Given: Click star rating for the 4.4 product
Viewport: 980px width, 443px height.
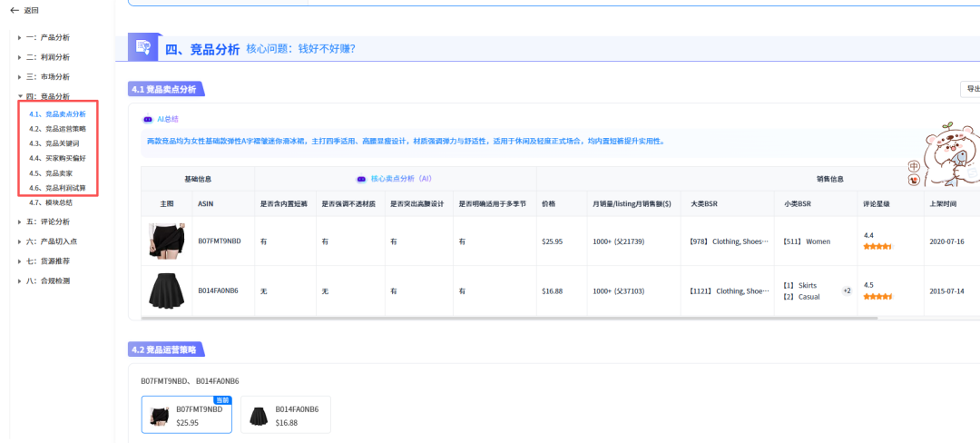Looking at the screenshot, I should pos(878,247).
